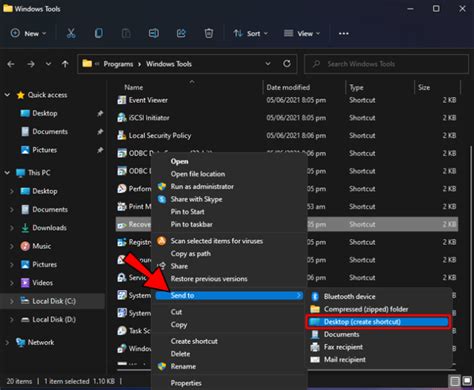
Task: Select the iSCSI Initiator shortcut icon
Action: pyautogui.click(x=122, y=117)
